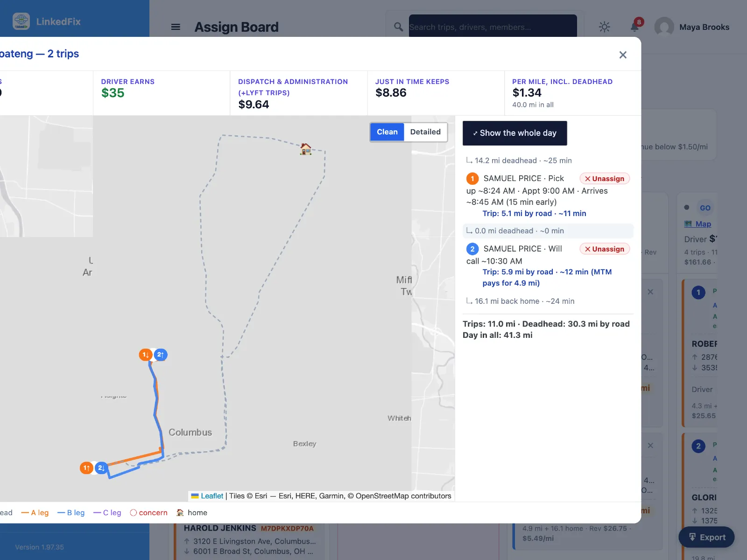The height and width of the screenshot is (560, 747).
Task: Switch map to Clean view
Action: tap(387, 132)
